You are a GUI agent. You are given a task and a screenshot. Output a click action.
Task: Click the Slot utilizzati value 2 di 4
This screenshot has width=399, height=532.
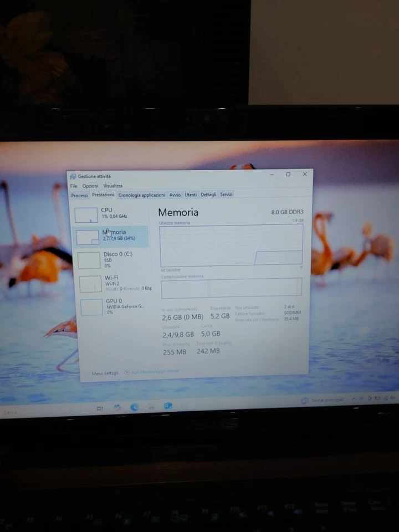(x=289, y=306)
